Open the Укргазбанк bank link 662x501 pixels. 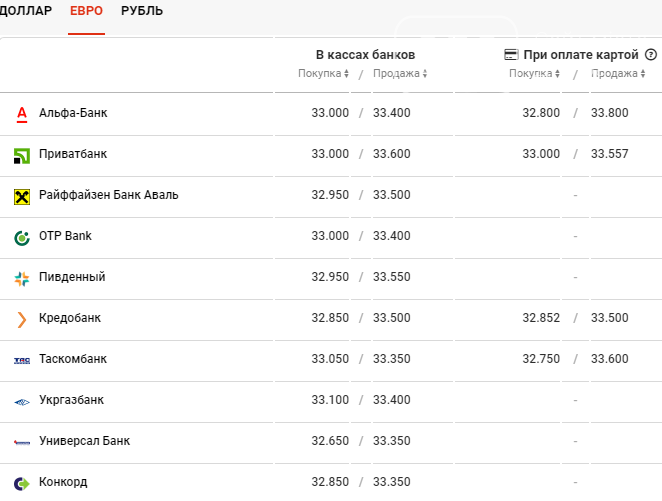pyautogui.click(x=71, y=400)
